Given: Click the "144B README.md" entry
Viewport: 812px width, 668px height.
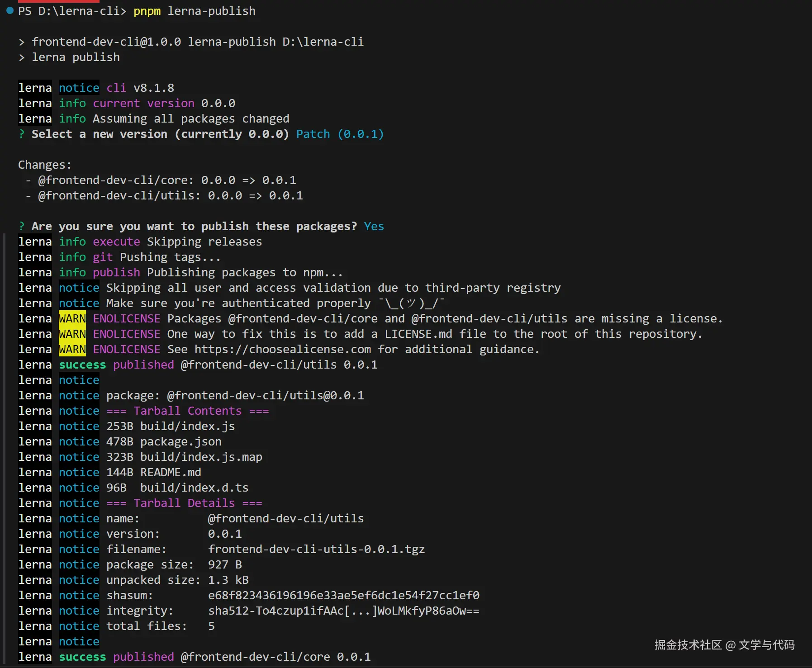Looking at the screenshot, I should (x=154, y=472).
